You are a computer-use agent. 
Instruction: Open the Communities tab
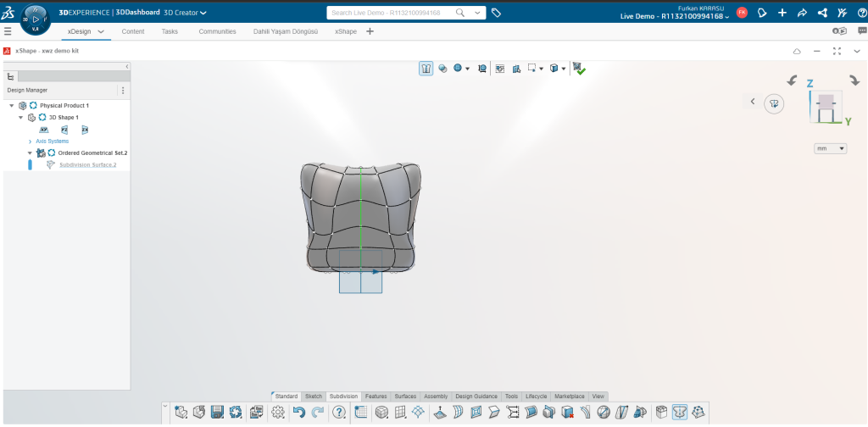217,31
